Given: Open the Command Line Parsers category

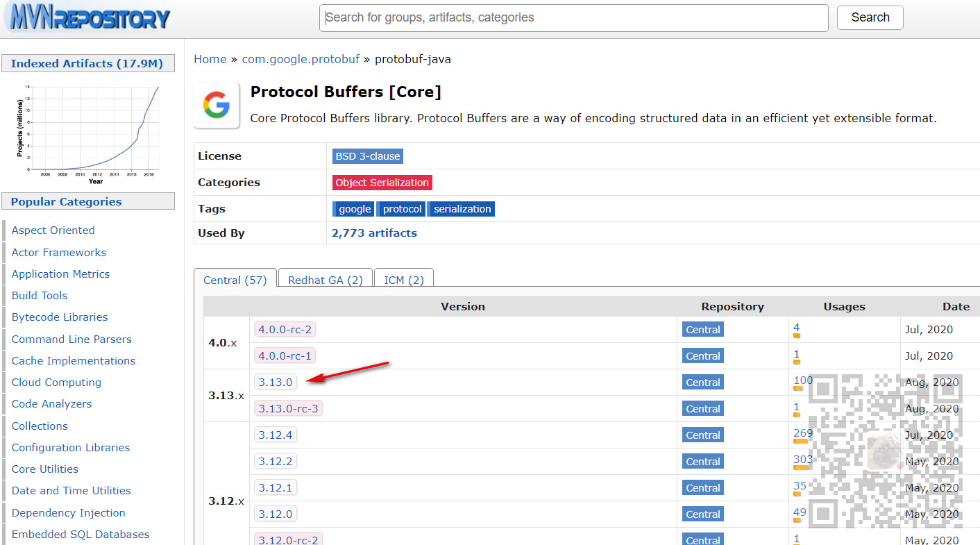Looking at the screenshot, I should pyautogui.click(x=71, y=339).
